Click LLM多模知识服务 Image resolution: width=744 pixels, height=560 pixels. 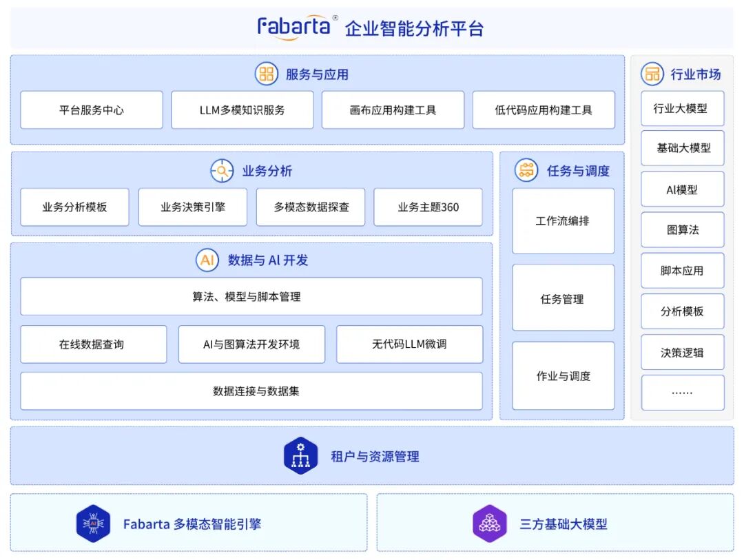(x=242, y=110)
